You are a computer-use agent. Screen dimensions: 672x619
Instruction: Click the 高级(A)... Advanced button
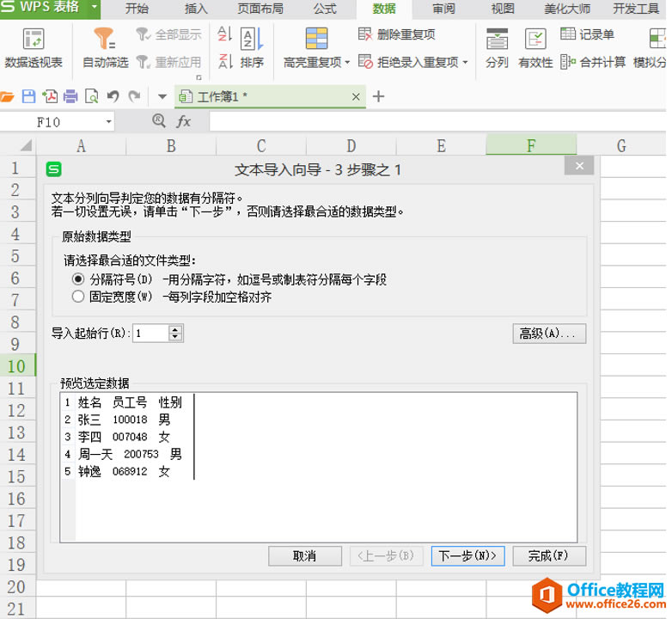(x=549, y=333)
